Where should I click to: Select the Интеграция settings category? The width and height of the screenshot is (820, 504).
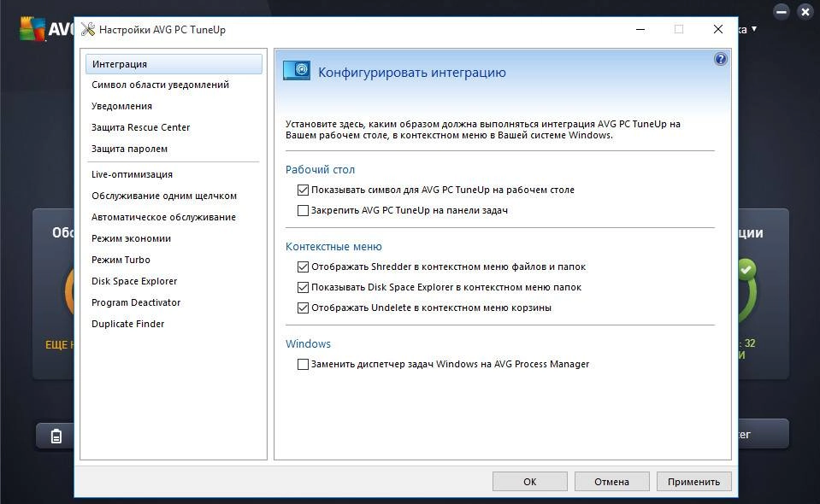coord(174,64)
